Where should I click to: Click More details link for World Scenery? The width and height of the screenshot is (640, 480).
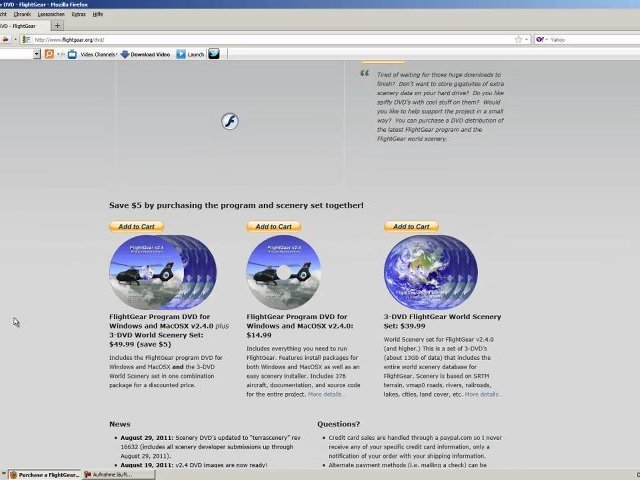pyautogui.click(x=481, y=394)
